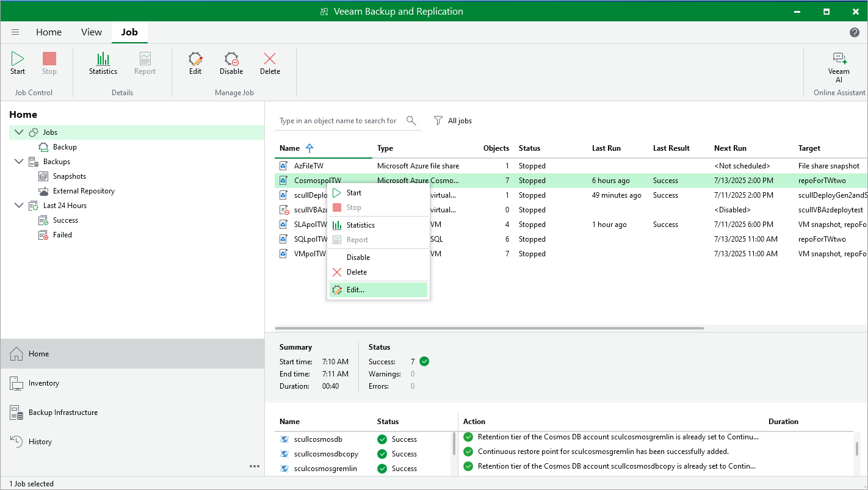The image size is (868, 490).
Task: Click the Start icon in the ribbon
Action: pos(18,59)
